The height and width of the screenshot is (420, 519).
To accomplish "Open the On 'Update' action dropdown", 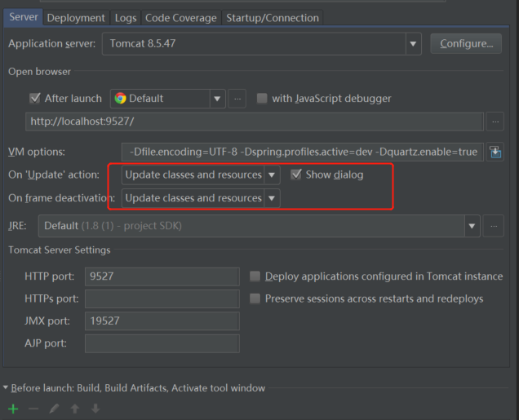I will [x=201, y=175].
